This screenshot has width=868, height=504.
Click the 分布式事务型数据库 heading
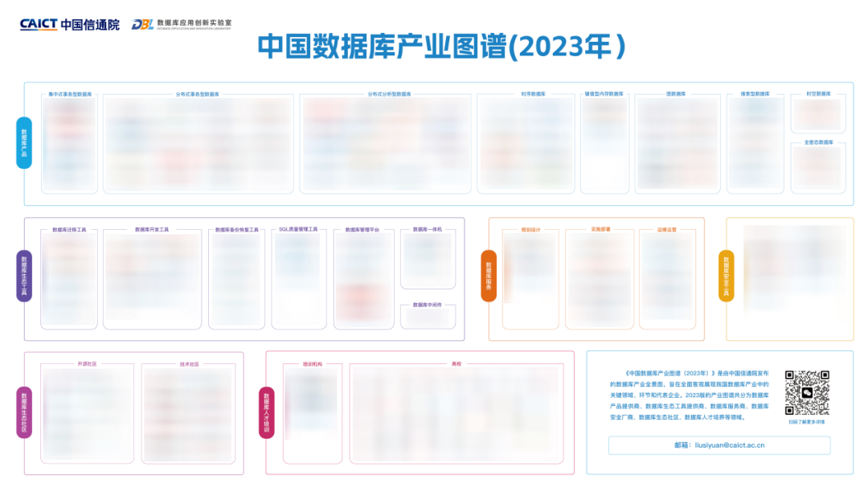(197, 94)
